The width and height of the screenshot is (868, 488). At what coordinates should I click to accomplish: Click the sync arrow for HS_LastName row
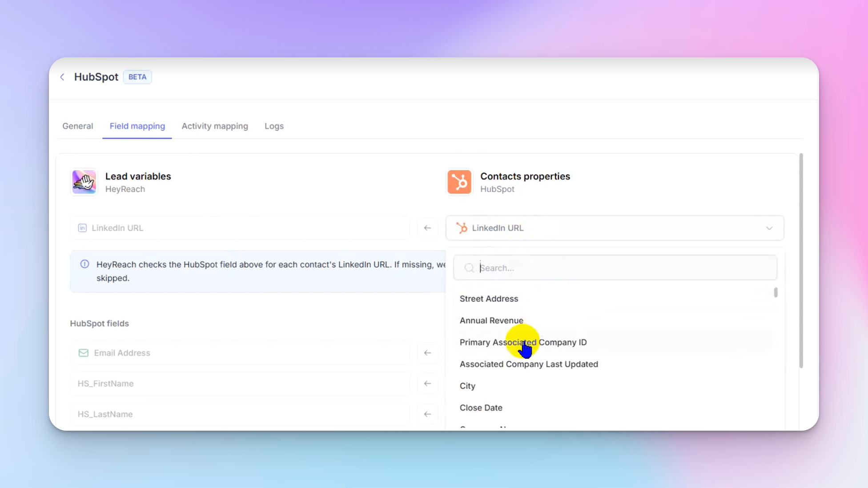[x=427, y=414]
